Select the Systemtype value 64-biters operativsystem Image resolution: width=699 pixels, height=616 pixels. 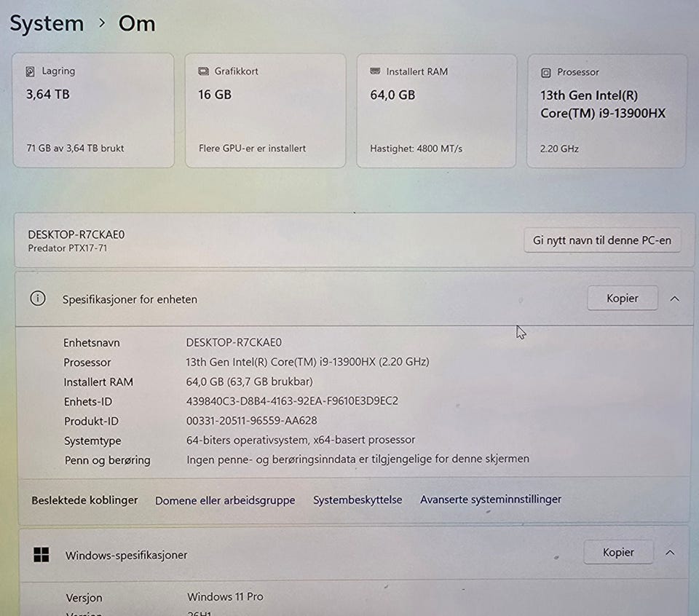click(x=301, y=440)
